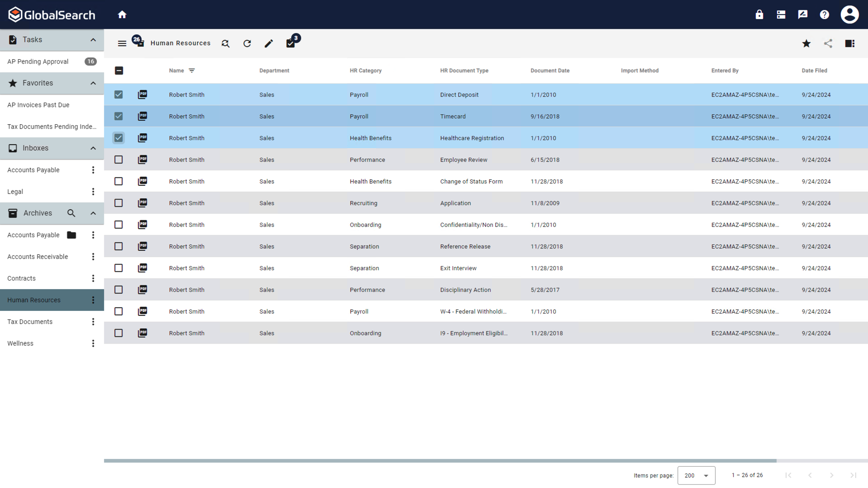Open the PDF icon on the Employee Review row
Image resolution: width=868 pixels, height=488 pixels.
[x=142, y=160]
